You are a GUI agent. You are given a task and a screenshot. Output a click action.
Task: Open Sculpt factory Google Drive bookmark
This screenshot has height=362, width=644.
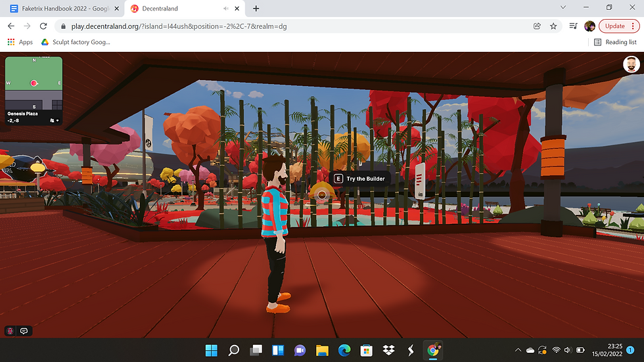(76, 42)
